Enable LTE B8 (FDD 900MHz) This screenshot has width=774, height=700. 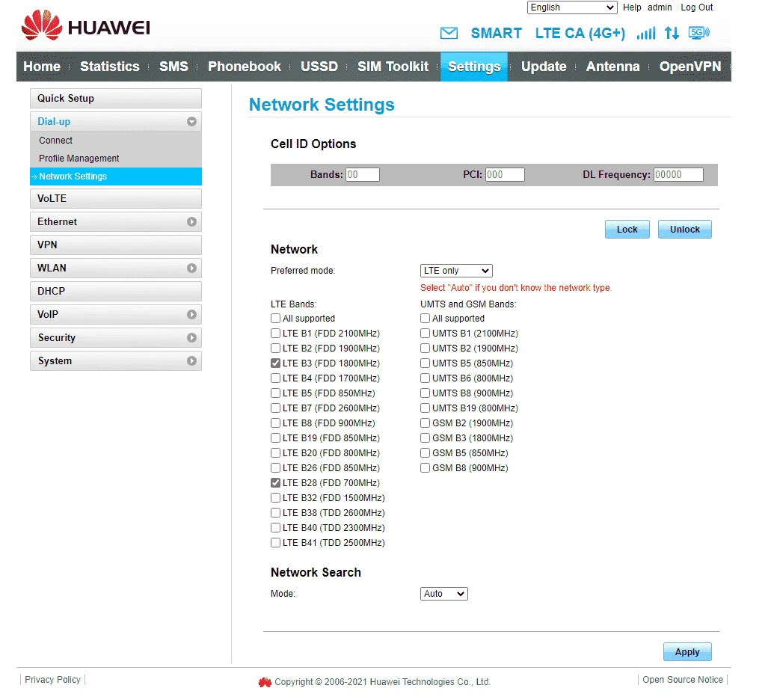[x=275, y=423]
